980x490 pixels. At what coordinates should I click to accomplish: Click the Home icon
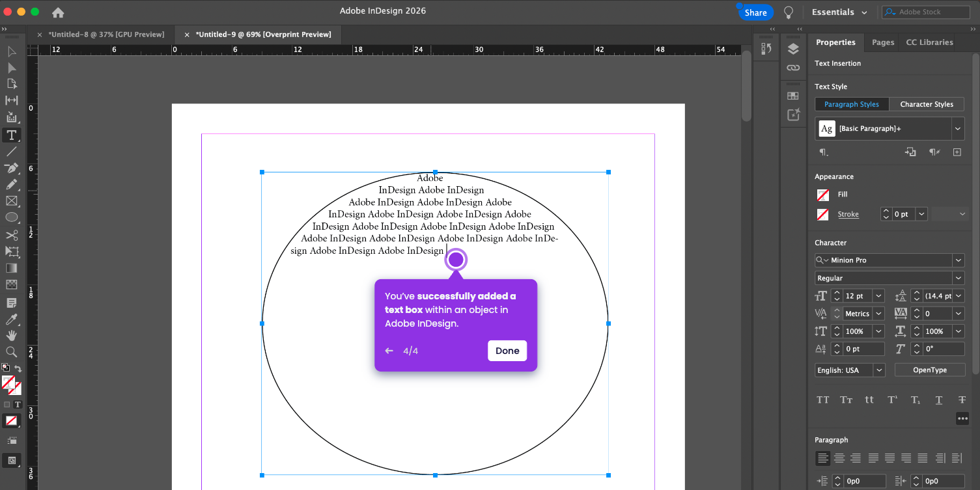pos(58,12)
